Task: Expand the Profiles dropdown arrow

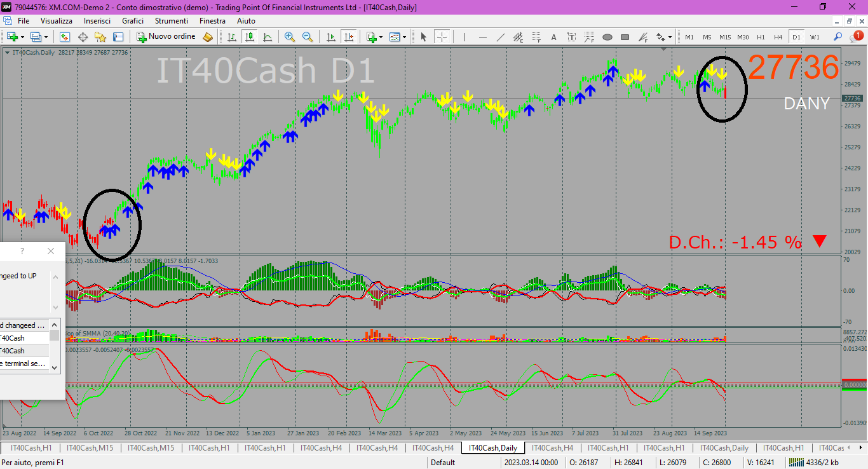Action: 46,37
